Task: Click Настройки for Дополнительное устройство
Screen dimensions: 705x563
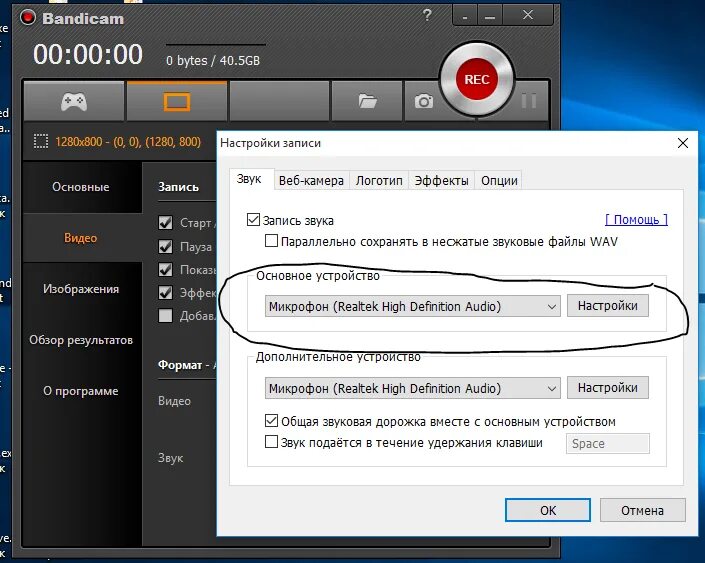Action: click(x=607, y=388)
